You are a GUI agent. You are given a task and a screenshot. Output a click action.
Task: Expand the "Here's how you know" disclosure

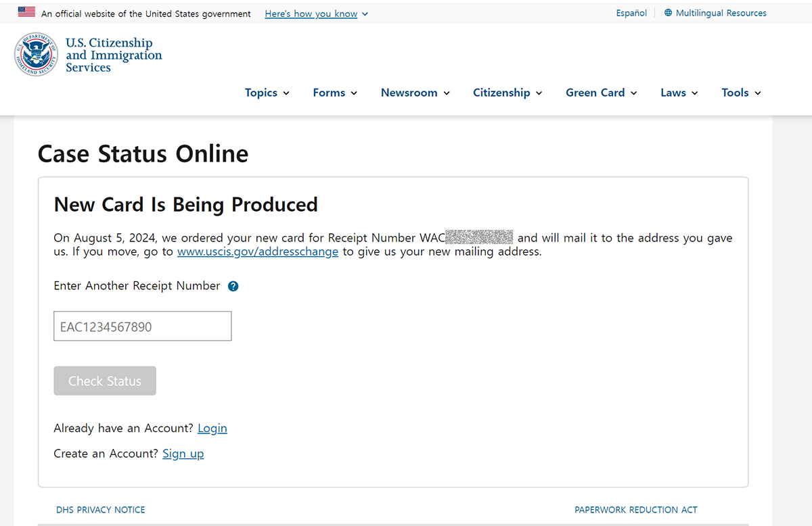[317, 14]
